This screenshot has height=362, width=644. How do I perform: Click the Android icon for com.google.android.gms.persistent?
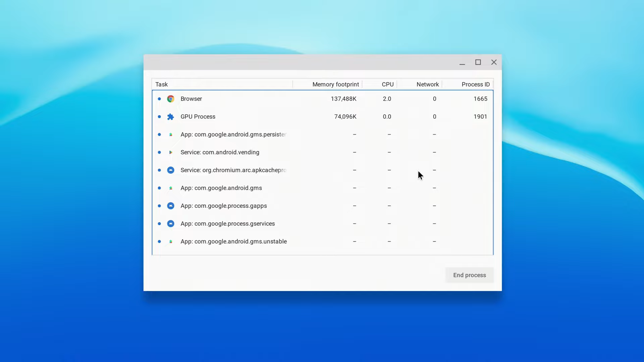tap(171, 134)
